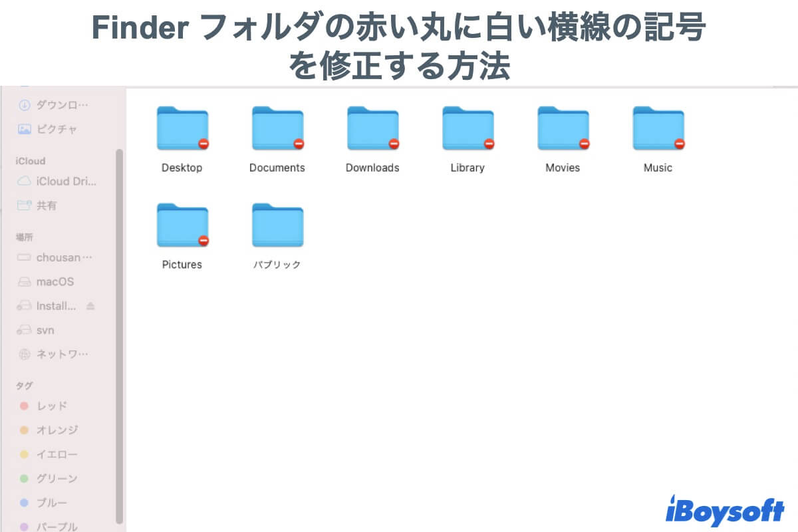Click the sidebar vertical scrollbar
The image size is (798, 532).
pyautogui.click(x=120, y=336)
